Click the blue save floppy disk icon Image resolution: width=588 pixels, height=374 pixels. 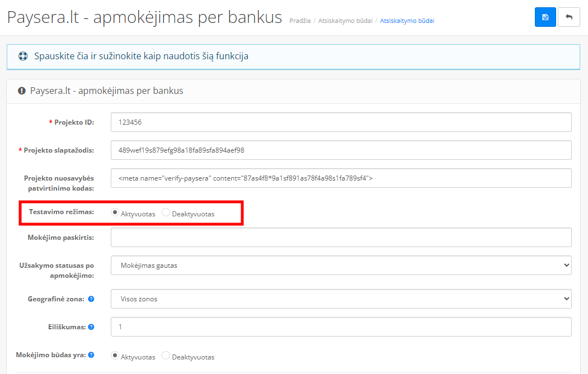click(545, 17)
